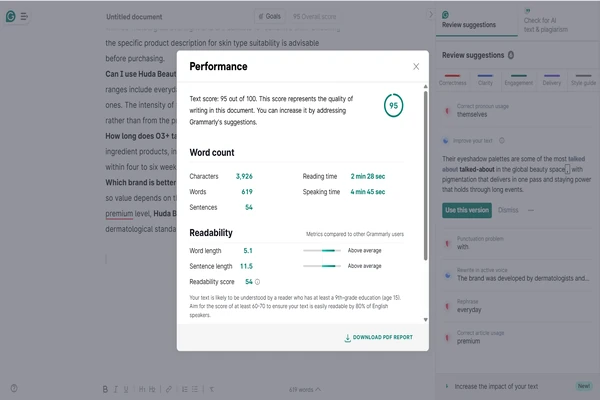Image resolution: width=600 pixels, height=400 pixels.
Task: Click the Reading time 2 min 28 sec
Action: pyautogui.click(x=368, y=176)
